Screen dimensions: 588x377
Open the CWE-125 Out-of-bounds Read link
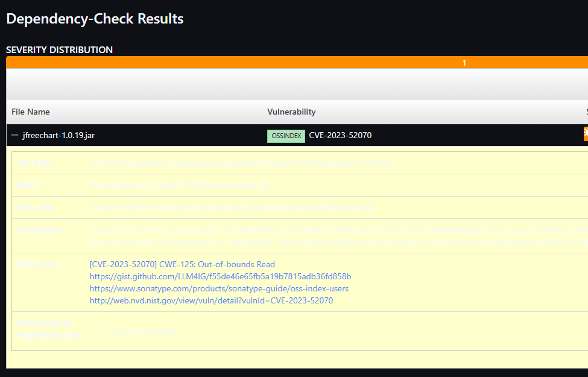point(182,264)
